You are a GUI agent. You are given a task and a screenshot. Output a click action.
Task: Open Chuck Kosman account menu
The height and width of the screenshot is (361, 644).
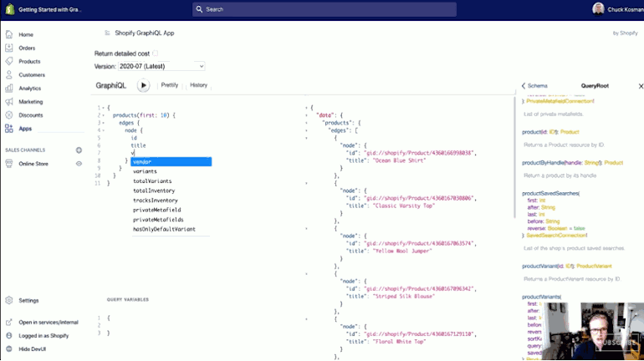click(x=618, y=9)
